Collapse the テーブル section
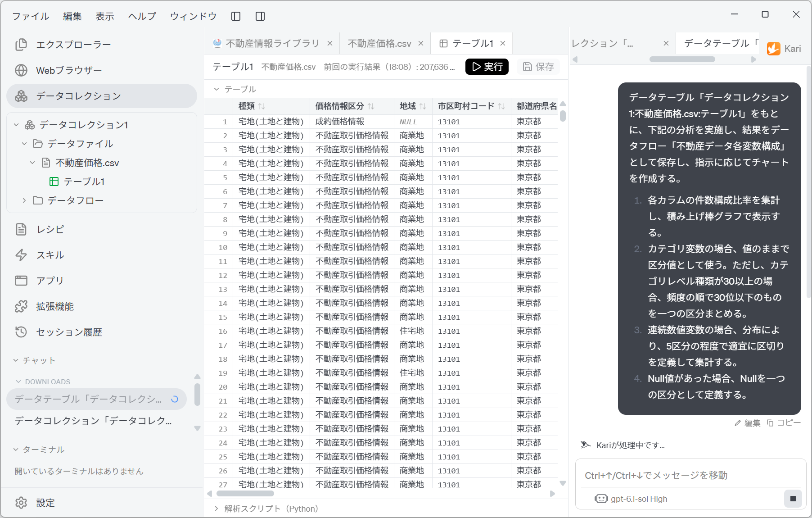The width and height of the screenshot is (812, 518). click(x=217, y=89)
